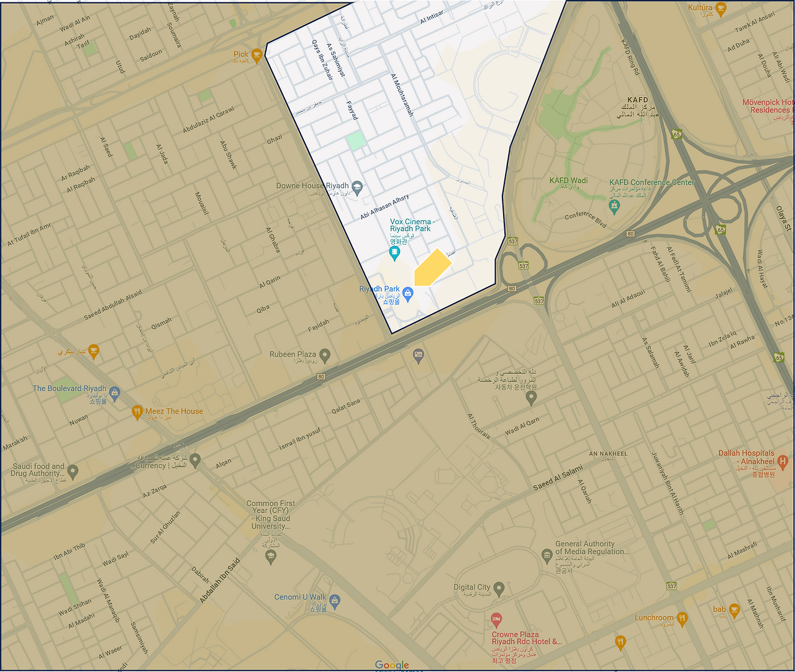Select the Qalat Sana street label

345,406
